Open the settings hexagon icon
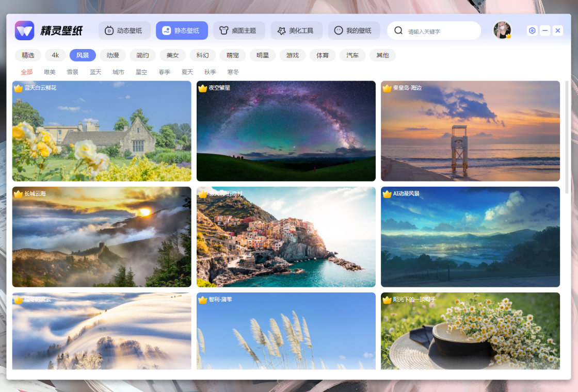Screen dimensions: 578x392 click(532, 30)
